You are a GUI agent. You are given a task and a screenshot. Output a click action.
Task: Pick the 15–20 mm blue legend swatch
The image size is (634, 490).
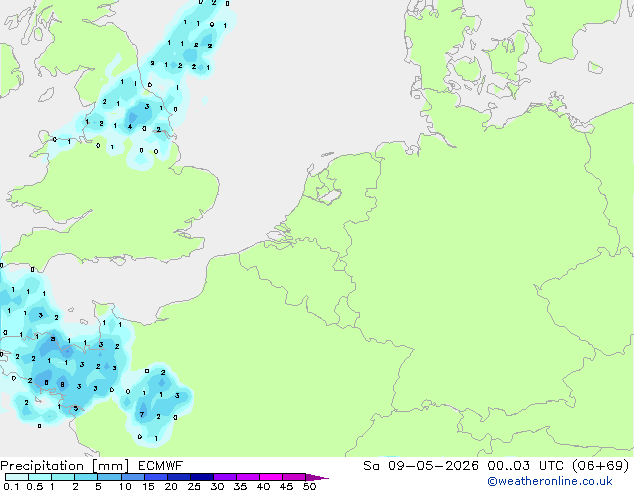(x=156, y=477)
